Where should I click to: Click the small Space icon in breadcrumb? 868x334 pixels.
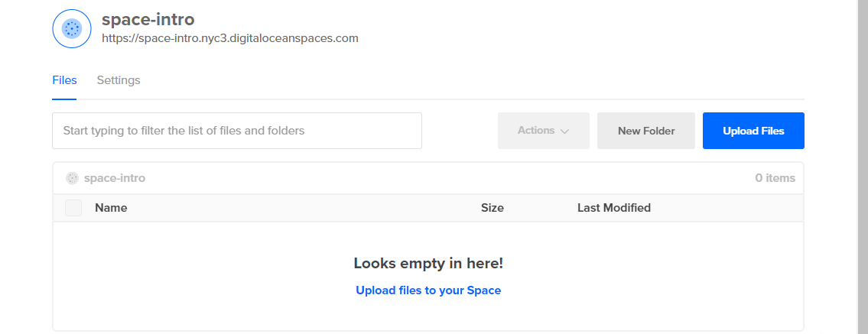tap(72, 178)
